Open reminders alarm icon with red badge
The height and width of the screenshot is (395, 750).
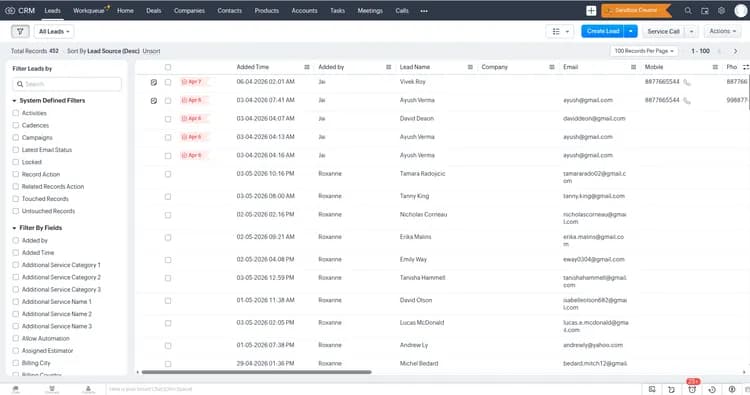[692, 388]
